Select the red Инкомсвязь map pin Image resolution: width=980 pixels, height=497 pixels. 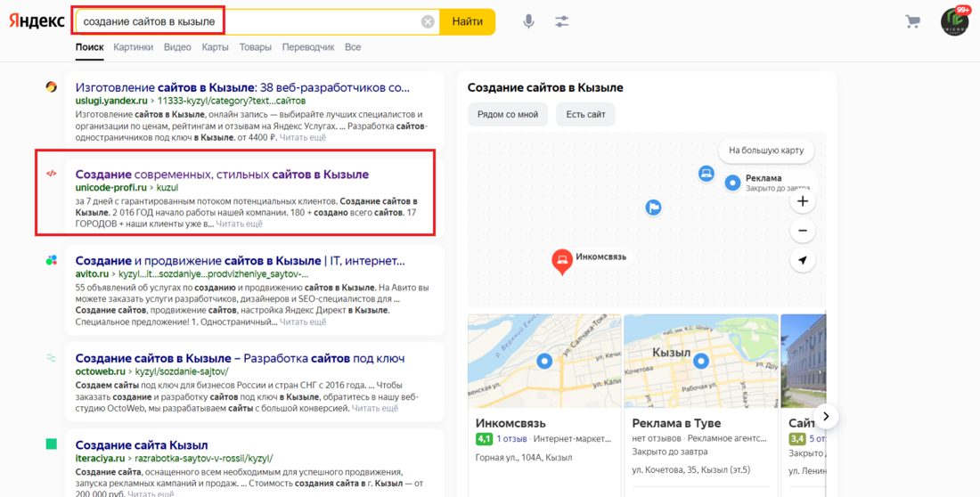click(562, 261)
